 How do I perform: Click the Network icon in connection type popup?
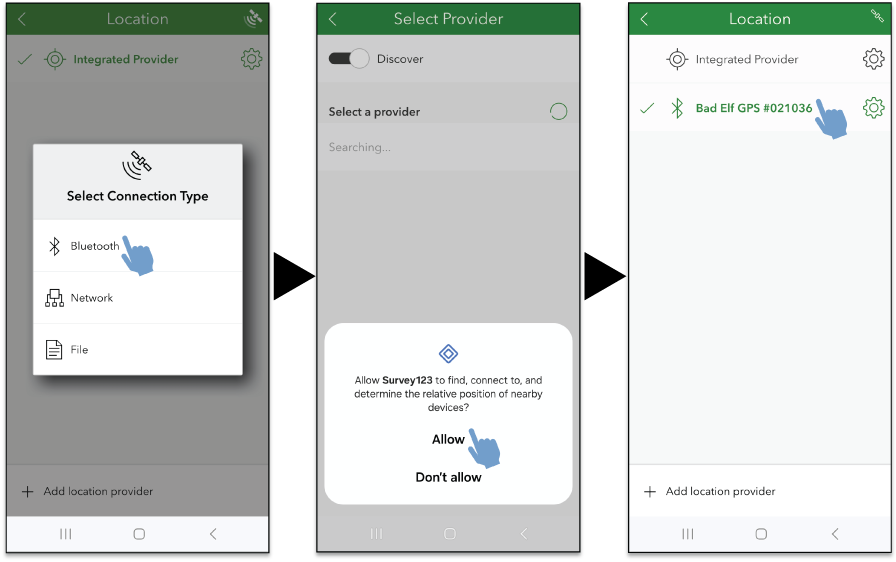click(x=54, y=298)
